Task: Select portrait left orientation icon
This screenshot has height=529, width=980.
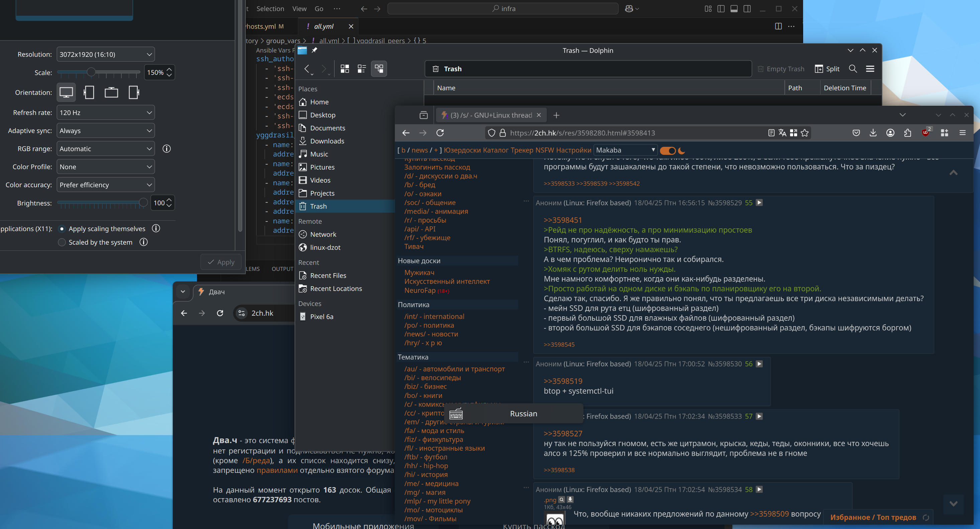Action: [x=89, y=93]
